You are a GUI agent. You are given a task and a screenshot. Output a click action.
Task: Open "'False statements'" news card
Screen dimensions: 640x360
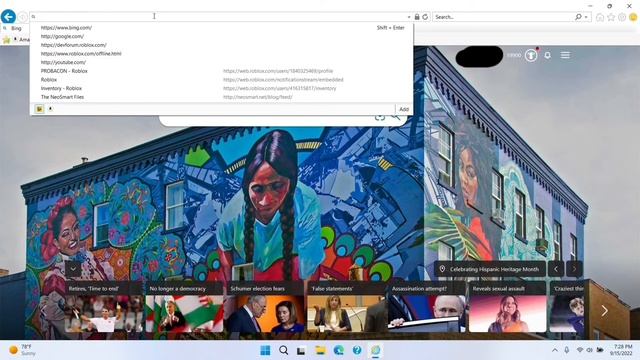tap(346, 307)
